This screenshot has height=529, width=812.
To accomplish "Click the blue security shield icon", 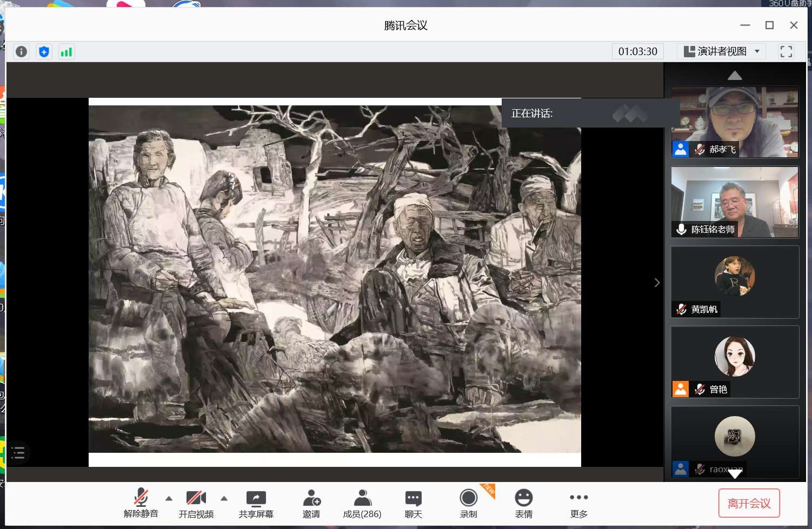I will pyautogui.click(x=44, y=52).
